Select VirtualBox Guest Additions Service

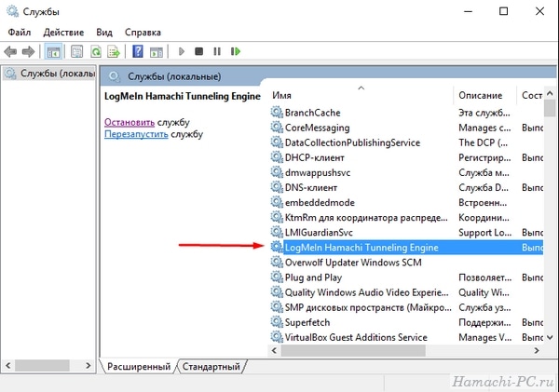406,337
